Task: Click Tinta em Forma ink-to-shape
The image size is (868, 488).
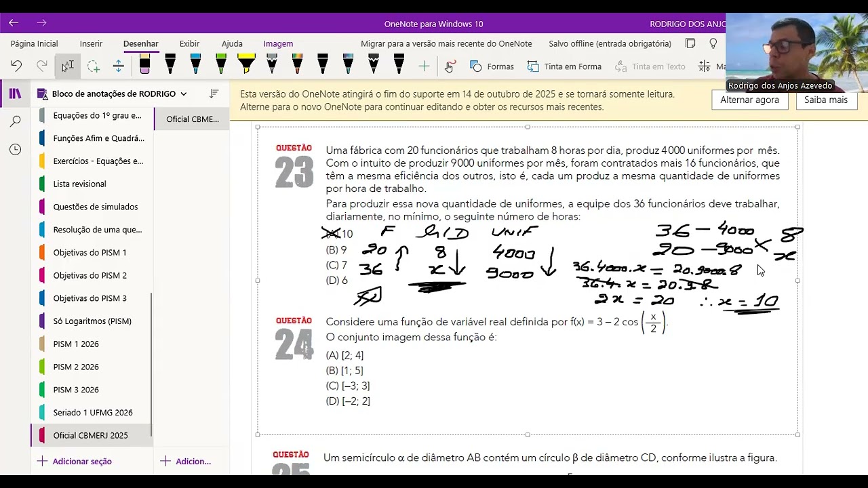Action: pos(564,66)
